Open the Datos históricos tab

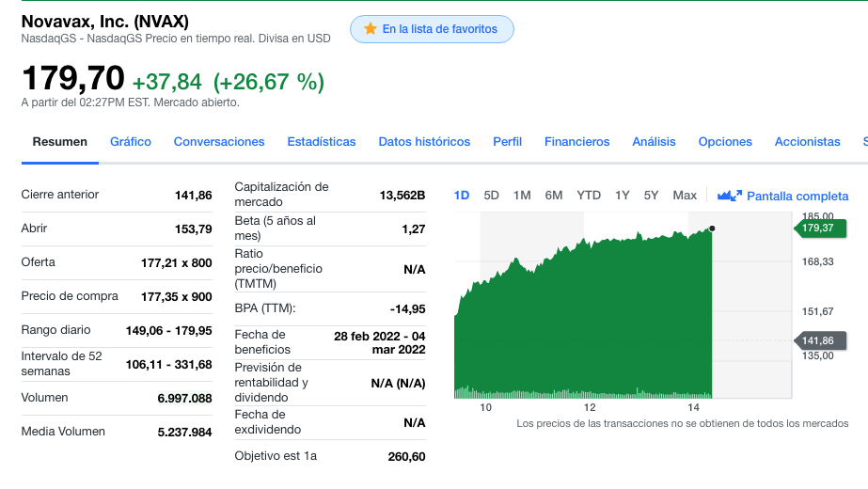[424, 142]
